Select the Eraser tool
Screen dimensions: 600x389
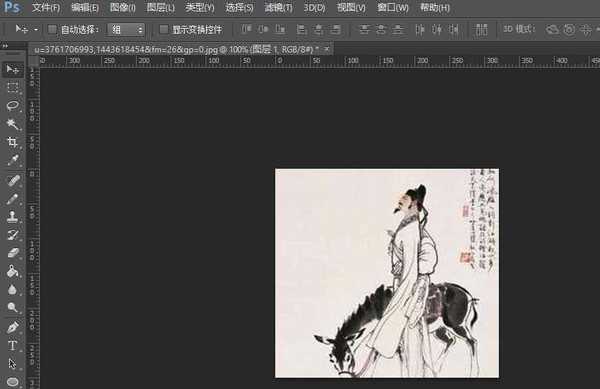(13, 253)
